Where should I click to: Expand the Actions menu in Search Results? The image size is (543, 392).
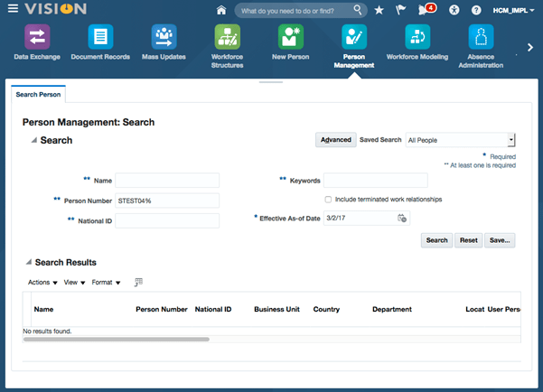[x=42, y=283]
